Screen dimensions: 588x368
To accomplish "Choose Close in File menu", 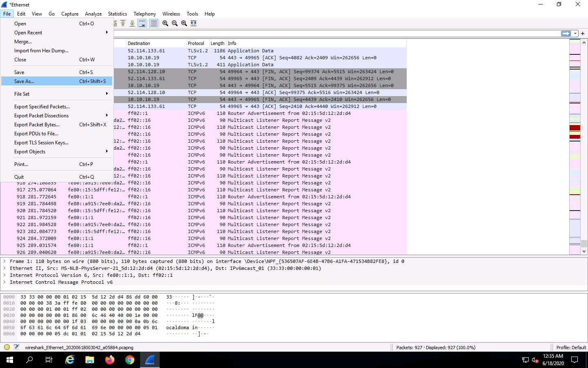I will [x=57, y=60].
